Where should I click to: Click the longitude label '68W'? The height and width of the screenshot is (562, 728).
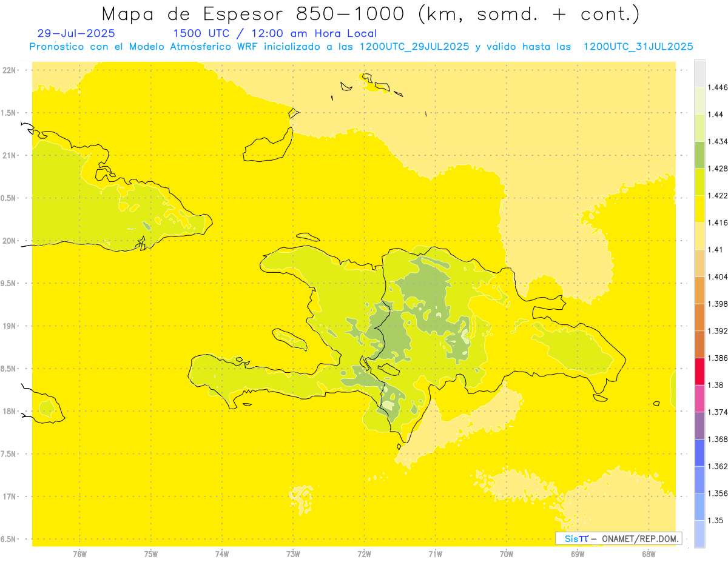click(x=649, y=554)
